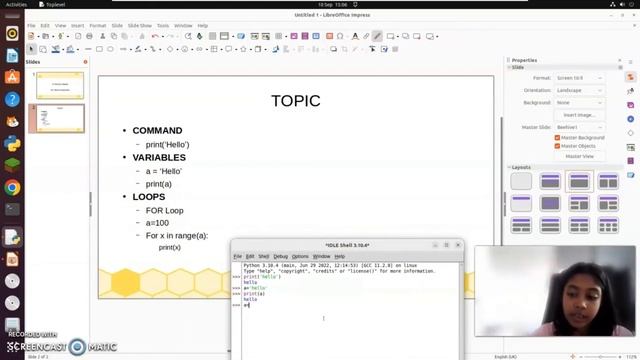Toggle the Display Grid icon
Image resolution: width=640 pixels, height=360 pixels.
point(212,36)
